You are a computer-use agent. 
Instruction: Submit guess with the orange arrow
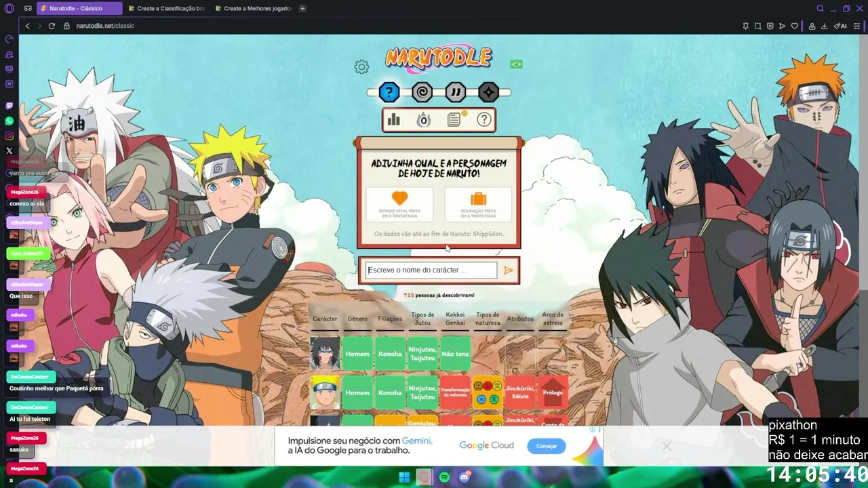pos(508,270)
